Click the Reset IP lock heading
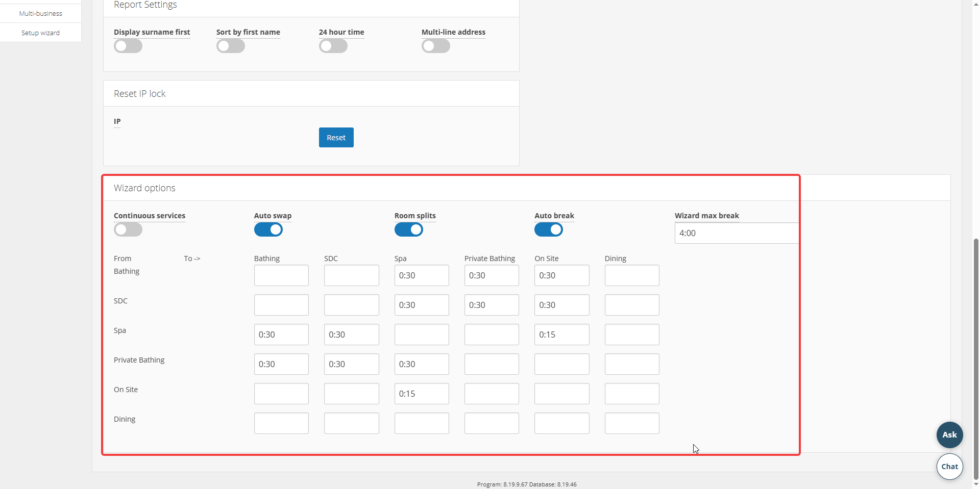Image resolution: width=980 pixels, height=489 pixels. (x=139, y=94)
